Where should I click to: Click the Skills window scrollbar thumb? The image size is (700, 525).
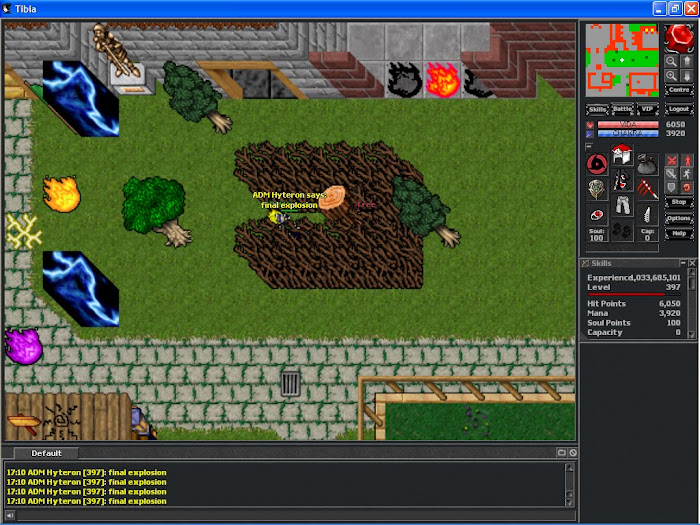[x=692, y=283]
